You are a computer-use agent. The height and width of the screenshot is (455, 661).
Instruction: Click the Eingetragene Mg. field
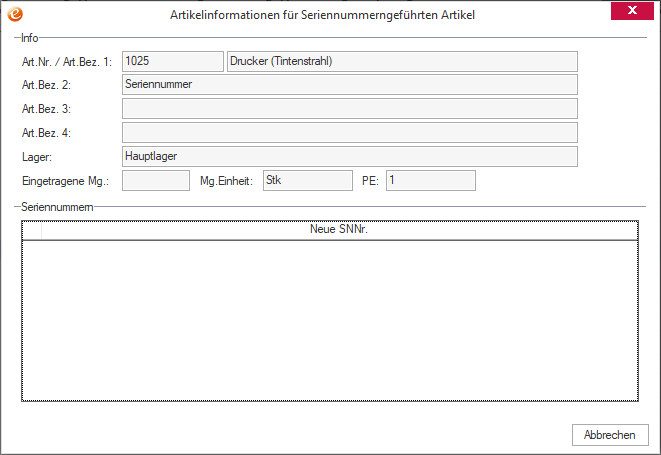(x=156, y=180)
